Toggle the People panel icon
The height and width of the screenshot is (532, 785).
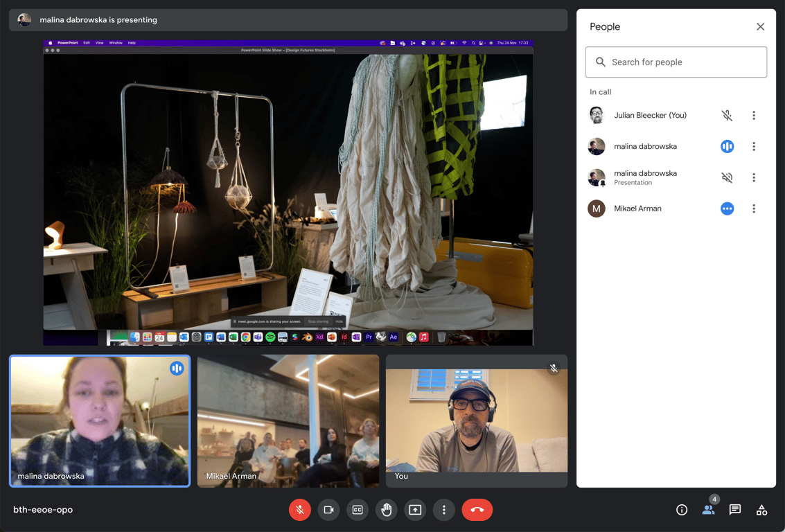[x=708, y=509]
